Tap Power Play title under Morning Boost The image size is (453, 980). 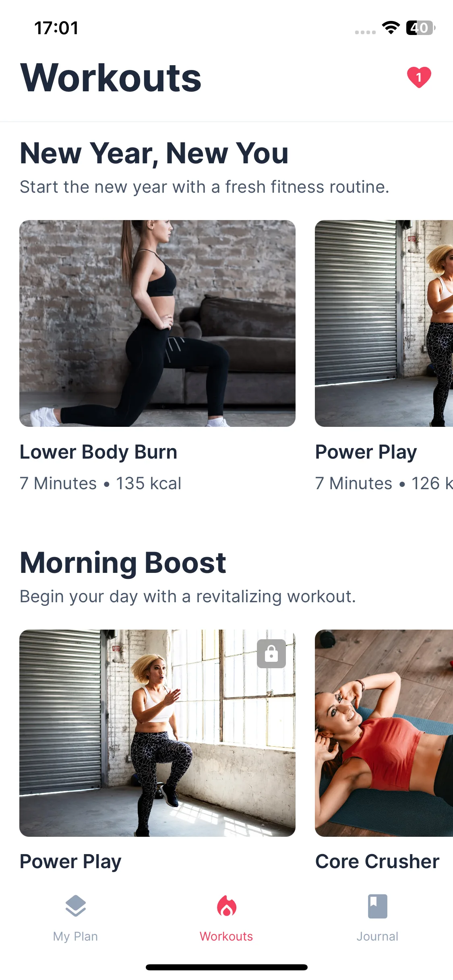(70, 862)
